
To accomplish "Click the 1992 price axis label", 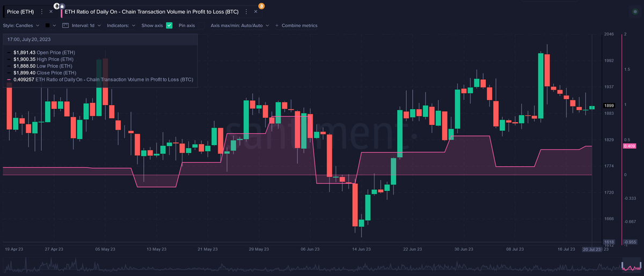I will 609,61.
